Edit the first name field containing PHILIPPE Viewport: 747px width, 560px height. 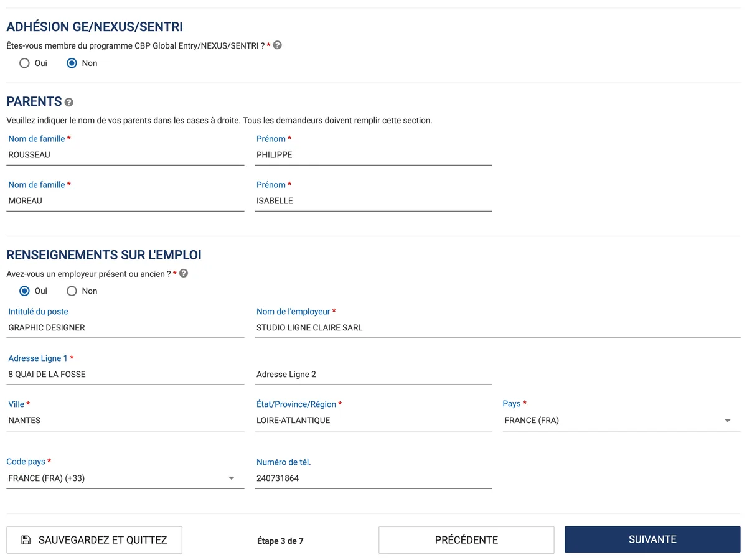point(374,155)
